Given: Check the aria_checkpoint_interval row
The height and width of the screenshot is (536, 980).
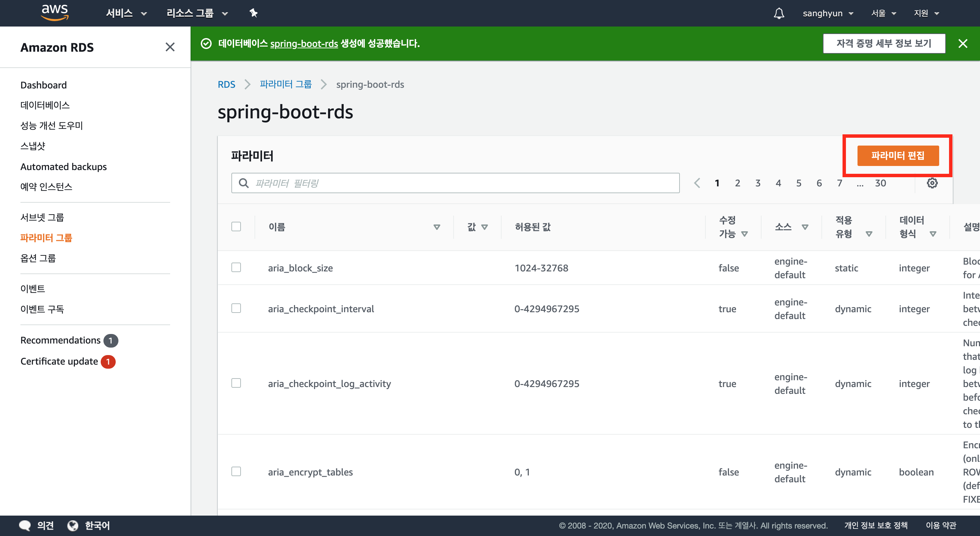Looking at the screenshot, I should tap(236, 308).
